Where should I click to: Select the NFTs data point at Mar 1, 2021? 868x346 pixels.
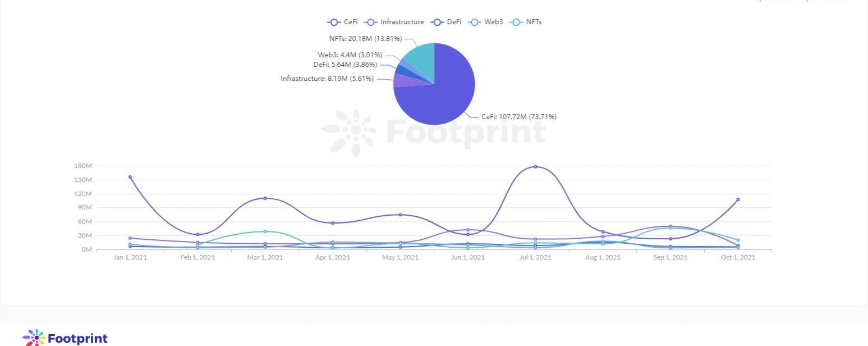tap(265, 231)
